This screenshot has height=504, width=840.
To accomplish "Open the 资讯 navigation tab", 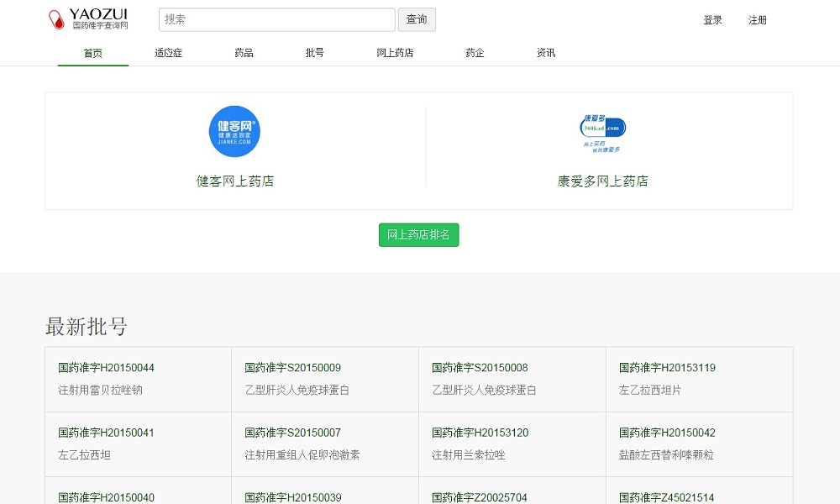I will (x=546, y=53).
